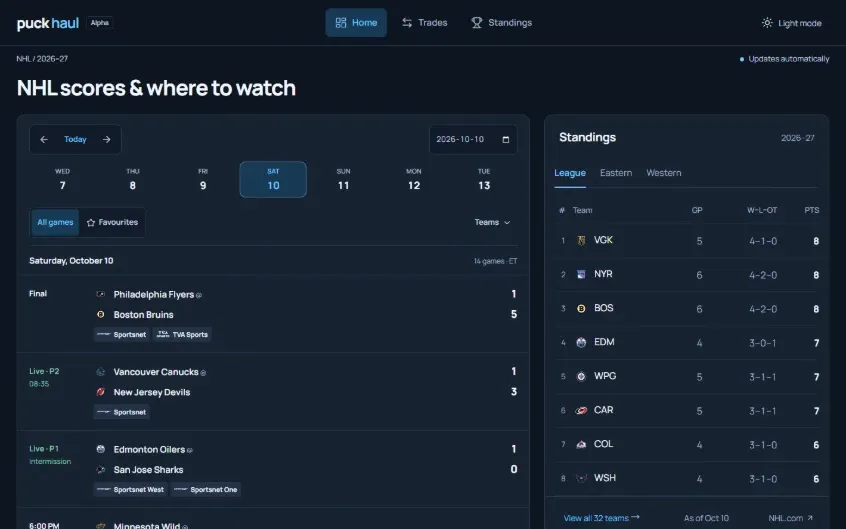This screenshot has width=846, height=529.
Task: Show All games filter
Action: coord(55,222)
